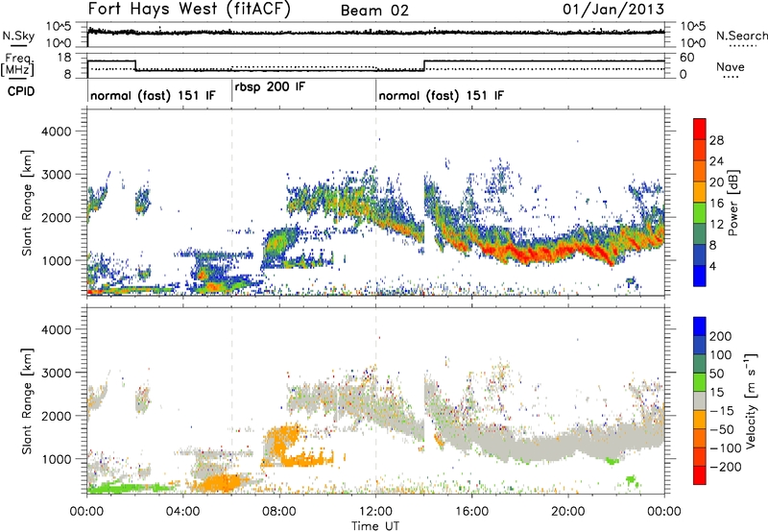Click the '28' tick of the power colorbar
Image resolution: width=768 pixels, height=532 pixels.
[716, 140]
